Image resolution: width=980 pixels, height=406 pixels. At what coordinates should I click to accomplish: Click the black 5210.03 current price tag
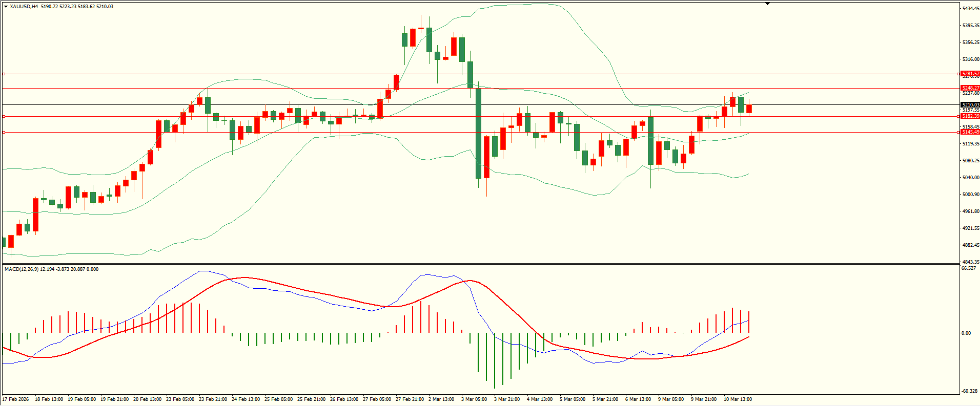click(970, 105)
